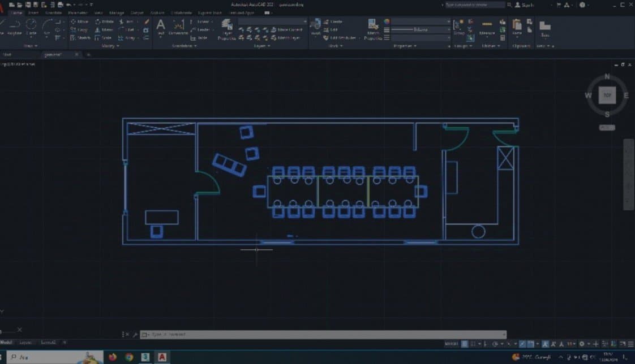Image resolution: width=635 pixels, height=364 pixels.
Task: Toggle the MODEL space status button
Action: point(451,344)
